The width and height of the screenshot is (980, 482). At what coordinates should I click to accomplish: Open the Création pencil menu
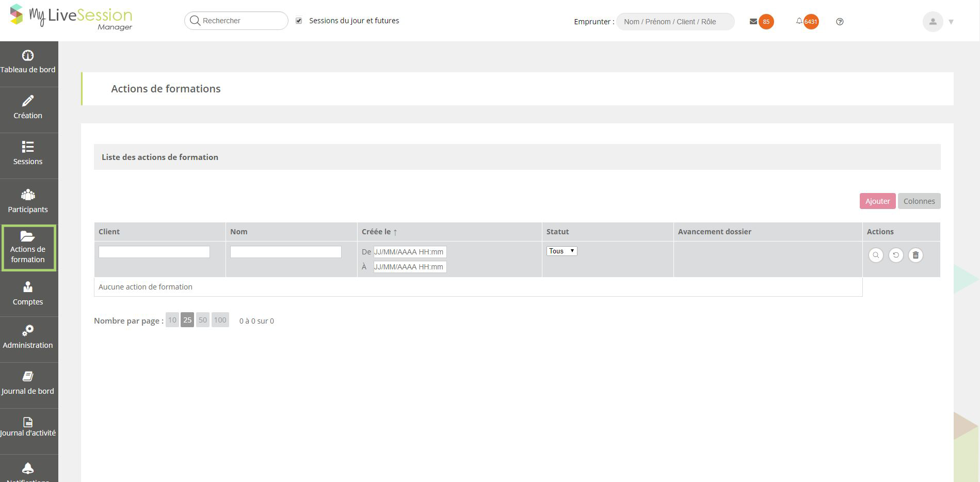28,108
